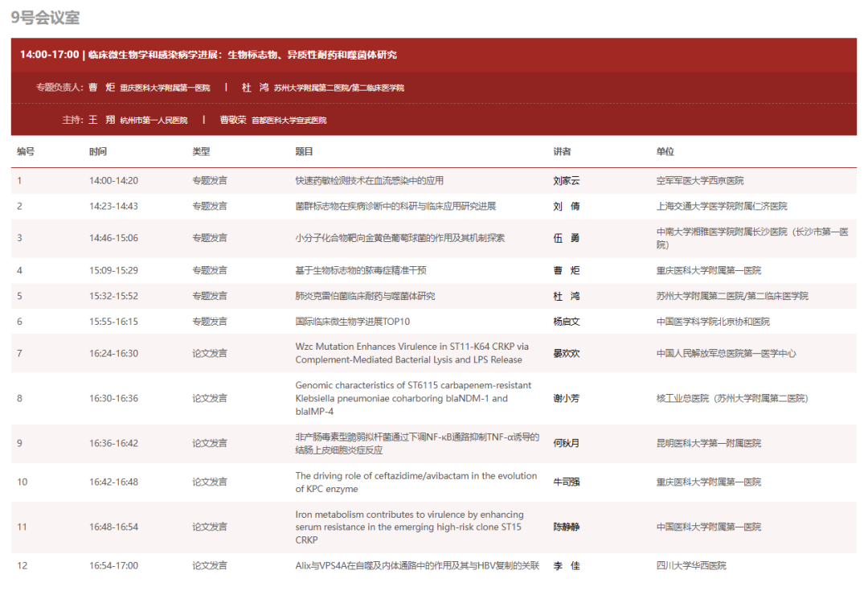868x591 pixels.
Task: Click speaker name '刘 倩'
Action: tap(567, 206)
